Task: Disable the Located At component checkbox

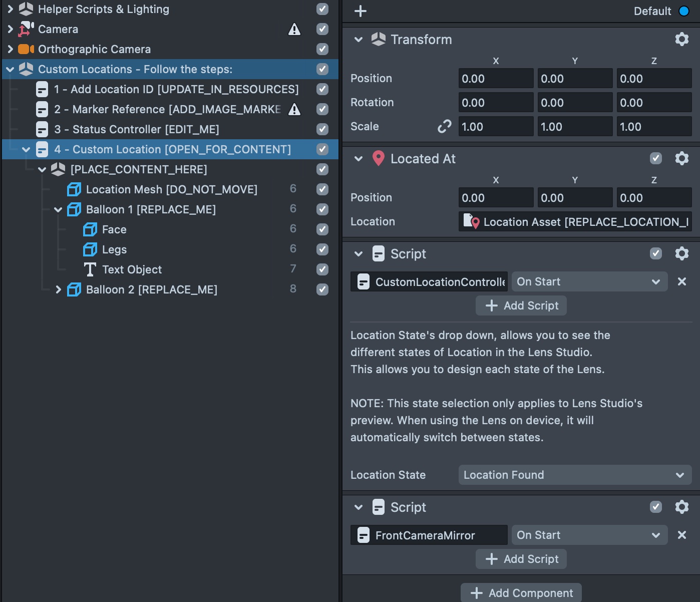Action: click(656, 158)
